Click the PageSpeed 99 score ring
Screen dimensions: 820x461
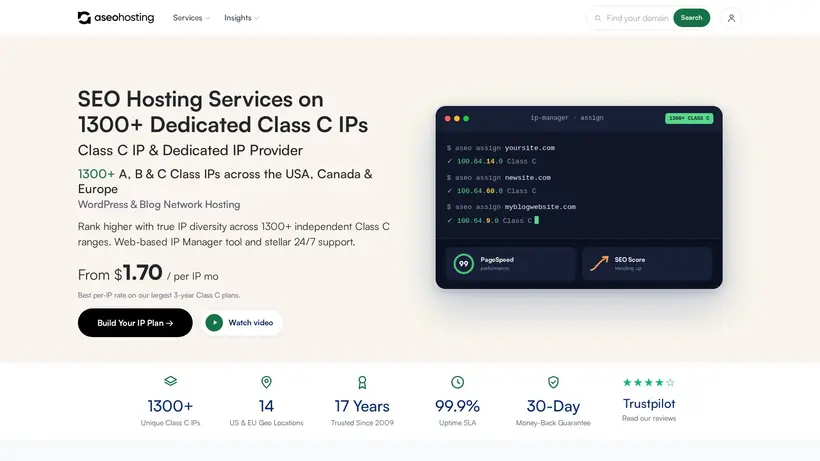pos(463,264)
